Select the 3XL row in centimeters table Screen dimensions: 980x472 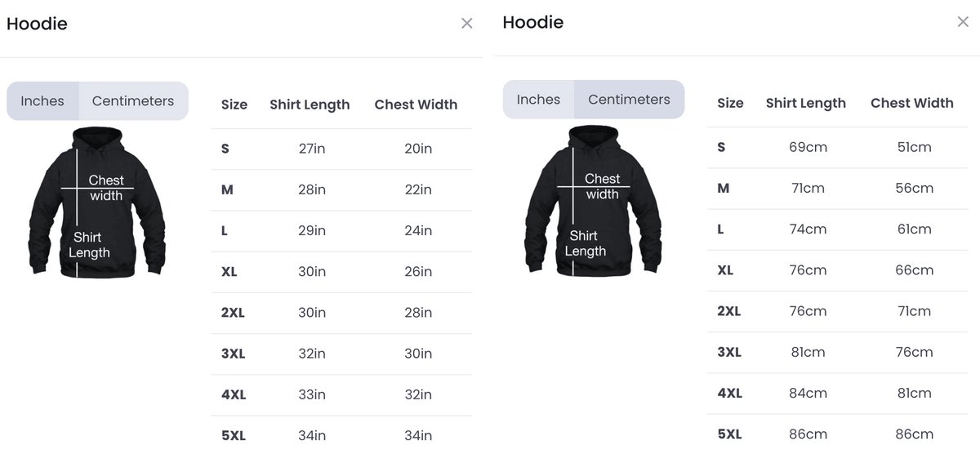coord(838,353)
